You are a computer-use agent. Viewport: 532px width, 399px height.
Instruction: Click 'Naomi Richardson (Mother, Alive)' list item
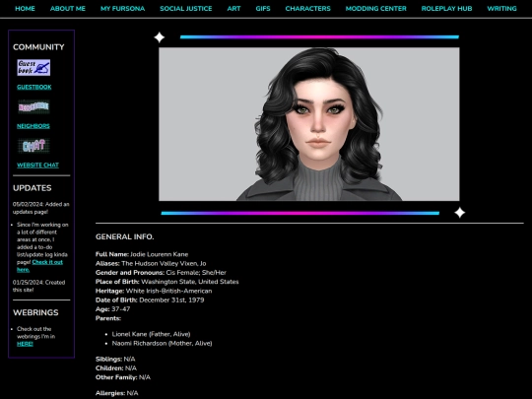point(162,343)
